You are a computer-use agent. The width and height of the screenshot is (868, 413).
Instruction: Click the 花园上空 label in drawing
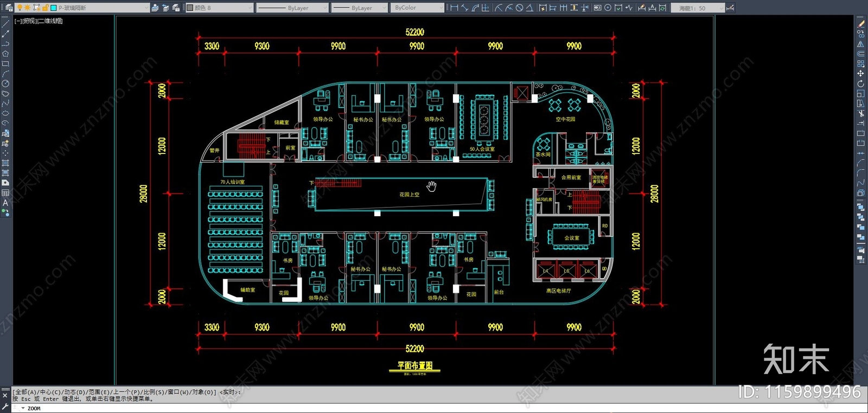409,195
